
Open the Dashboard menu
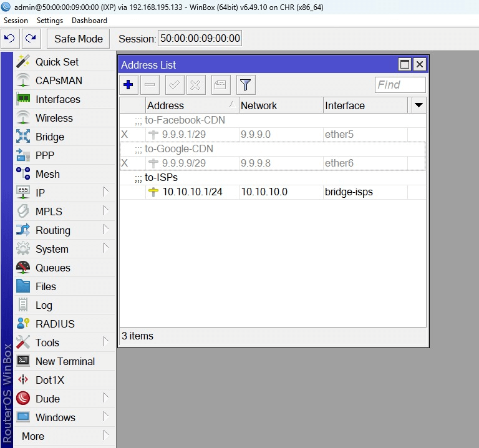tap(89, 21)
